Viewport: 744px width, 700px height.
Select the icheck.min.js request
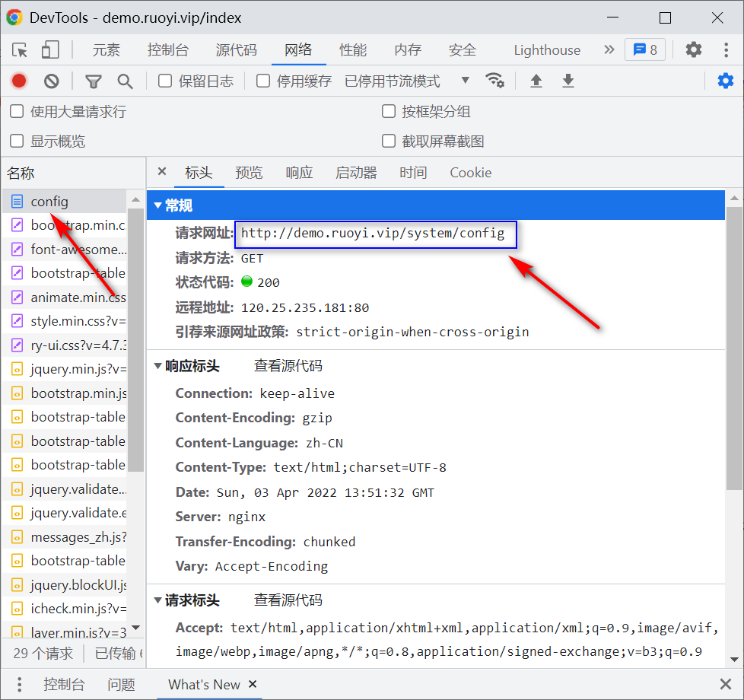[x=65, y=609]
